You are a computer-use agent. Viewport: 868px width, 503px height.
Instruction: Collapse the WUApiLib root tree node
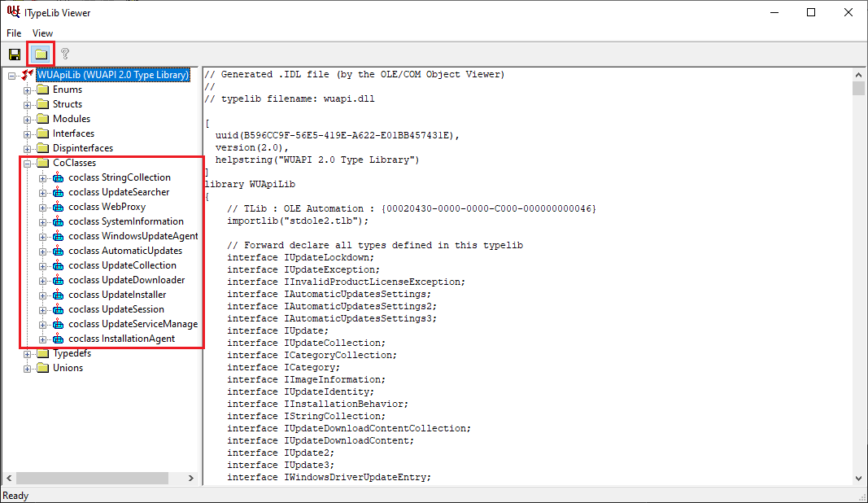pos(11,76)
